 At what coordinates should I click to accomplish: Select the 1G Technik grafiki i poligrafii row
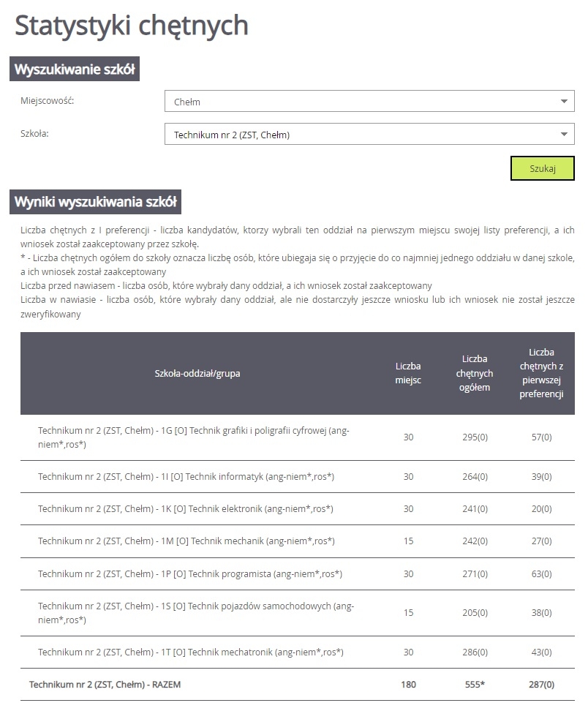[194, 437]
